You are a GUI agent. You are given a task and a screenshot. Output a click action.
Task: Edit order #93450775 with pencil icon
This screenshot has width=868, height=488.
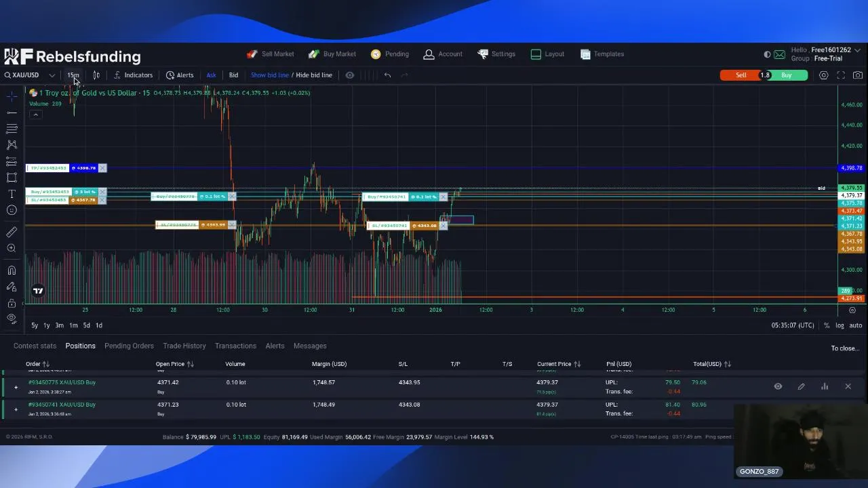(801, 386)
